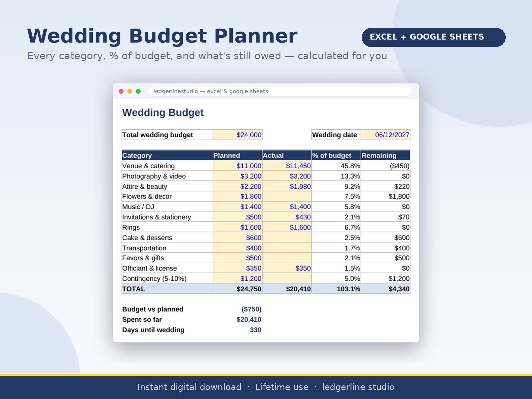Screen dimensions: 532x399
Task: Click the $1,400 planned Music / DJ cell
Action: [x=238, y=206]
